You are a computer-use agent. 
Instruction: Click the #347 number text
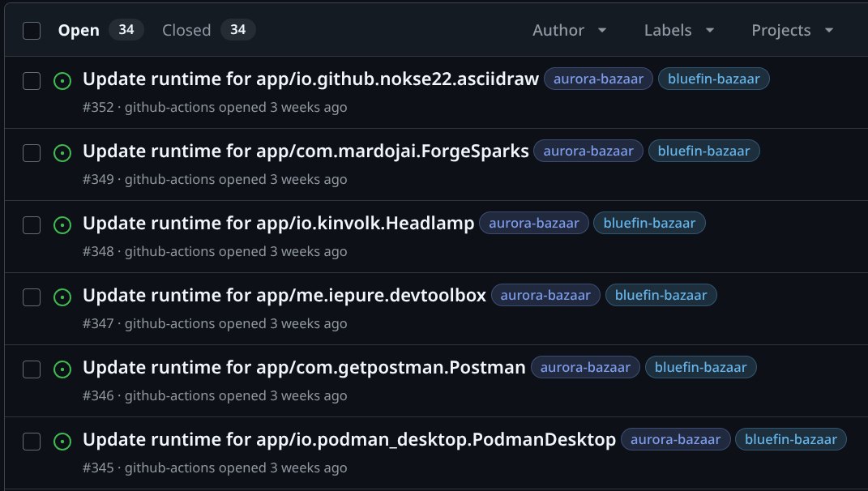pyautogui.click(x=98, y=324)
